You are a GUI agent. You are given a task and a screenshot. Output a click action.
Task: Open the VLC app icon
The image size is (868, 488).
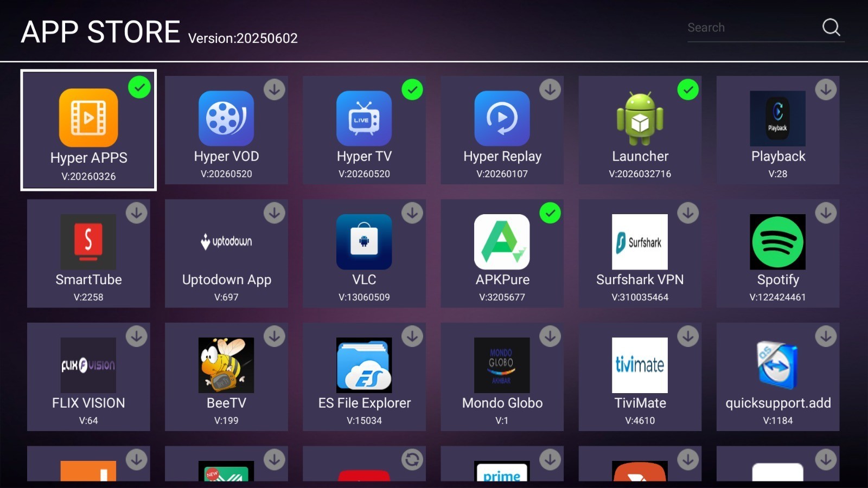click(364, 242)
